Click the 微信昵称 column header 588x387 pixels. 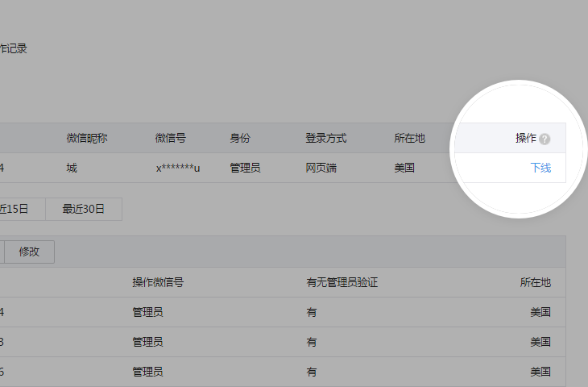click(86, 138)
